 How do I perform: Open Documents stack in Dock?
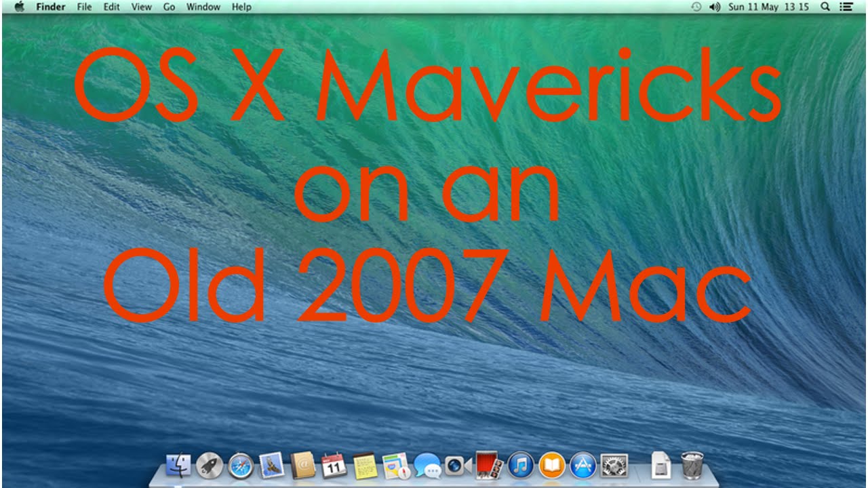click(x=660, y=466)
